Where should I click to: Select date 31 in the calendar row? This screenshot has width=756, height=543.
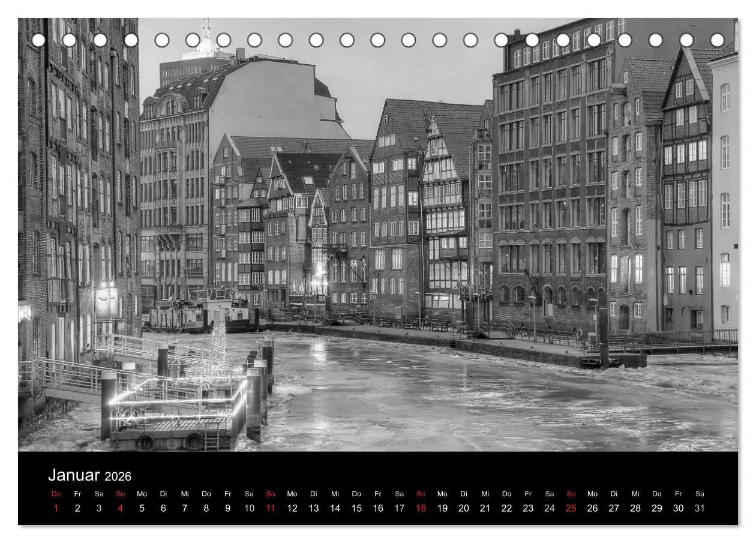click(x=700, y=508)
